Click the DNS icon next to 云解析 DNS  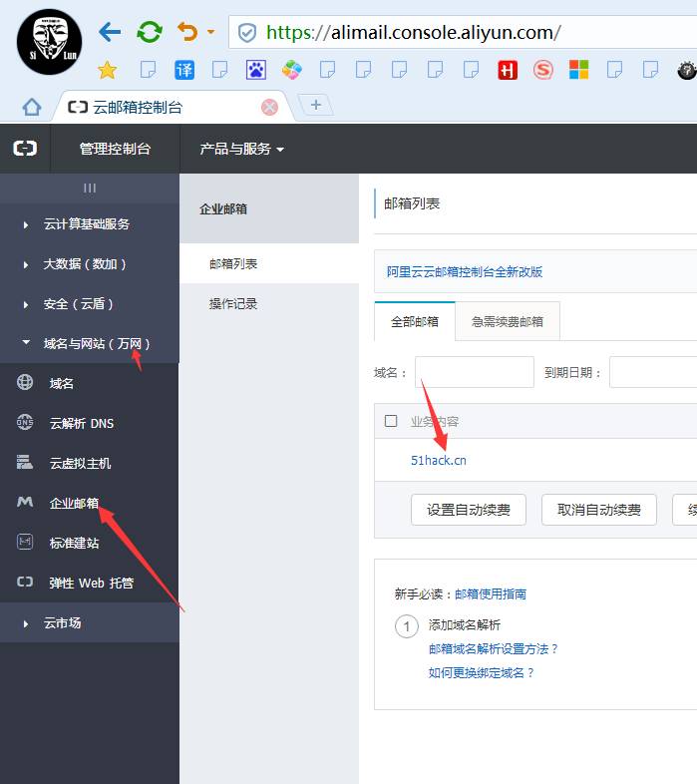point(25,423)
